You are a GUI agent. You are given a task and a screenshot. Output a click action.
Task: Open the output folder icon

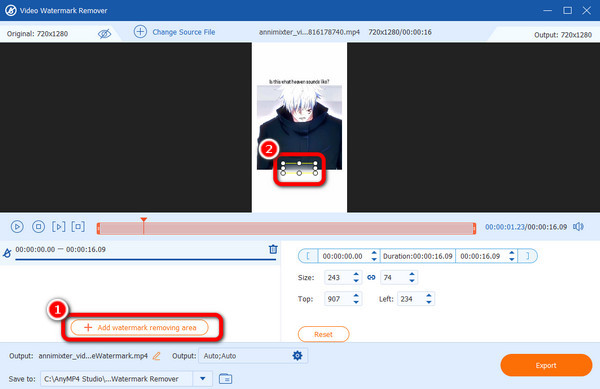pyautogui.click(x=225, y=379)
